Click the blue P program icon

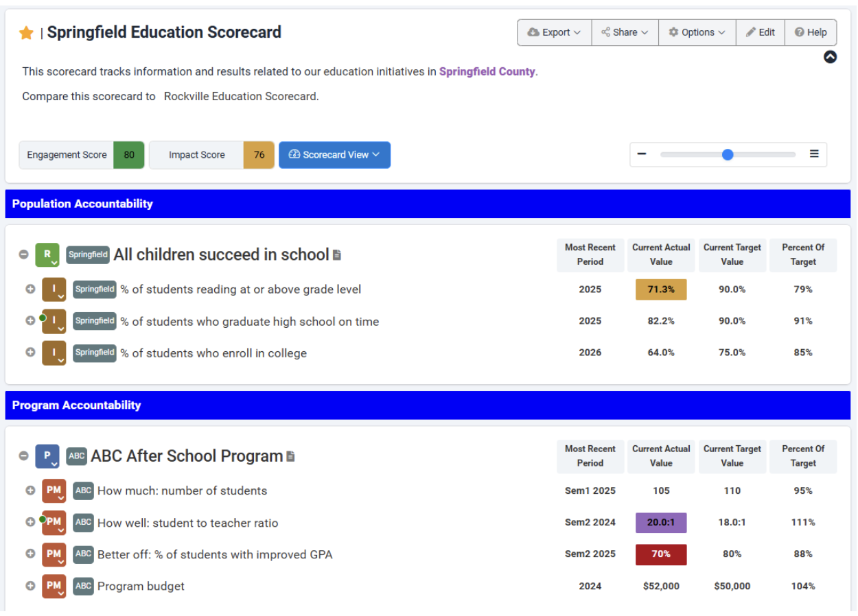coord(47,456)
